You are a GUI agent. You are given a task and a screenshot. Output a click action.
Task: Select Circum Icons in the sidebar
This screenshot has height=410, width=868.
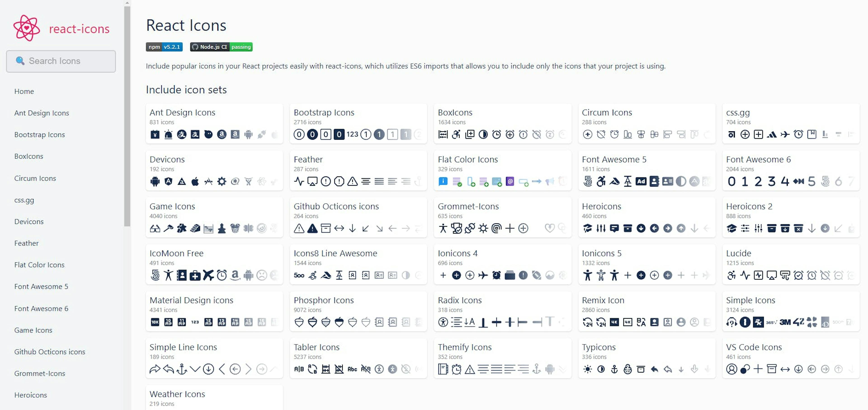pyautogui.click(x=35, y=178)
